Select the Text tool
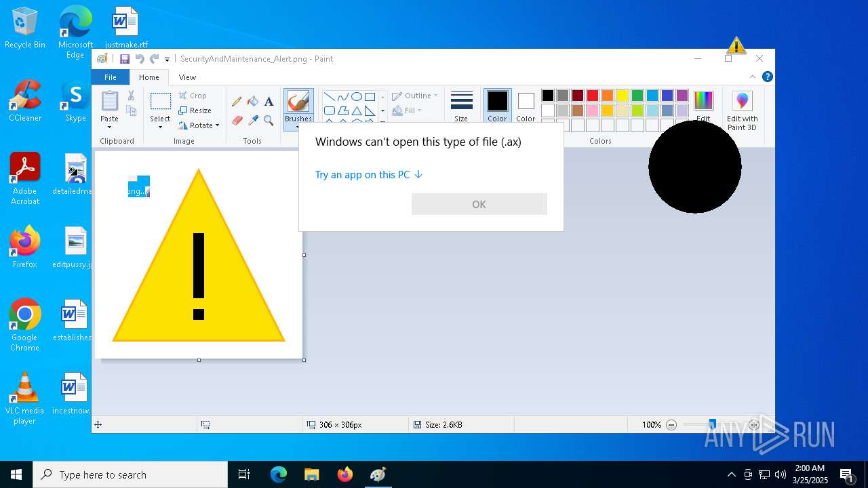Image resolution: width=868 pixels, height=488 pixels. coord(269,102)
